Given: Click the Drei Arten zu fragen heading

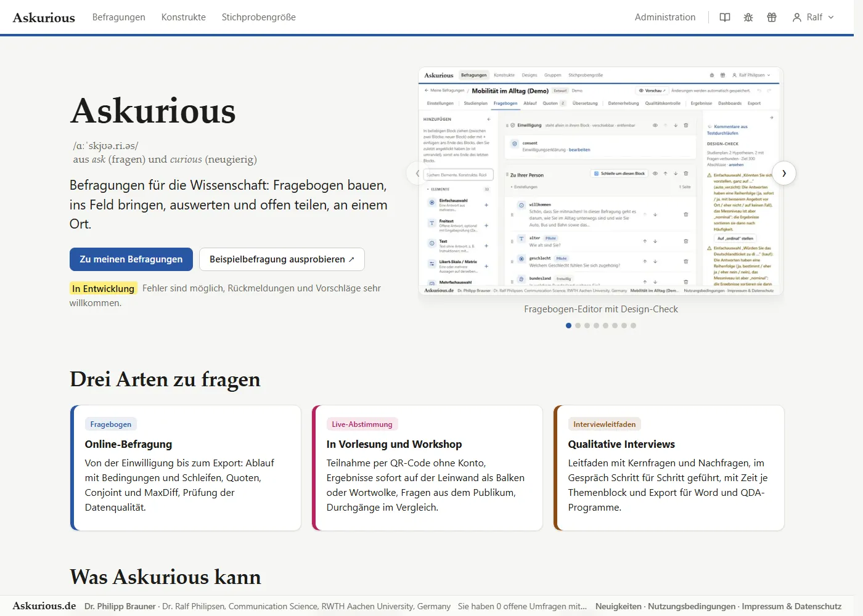Looking at the screenshot, I should [165, 379].
